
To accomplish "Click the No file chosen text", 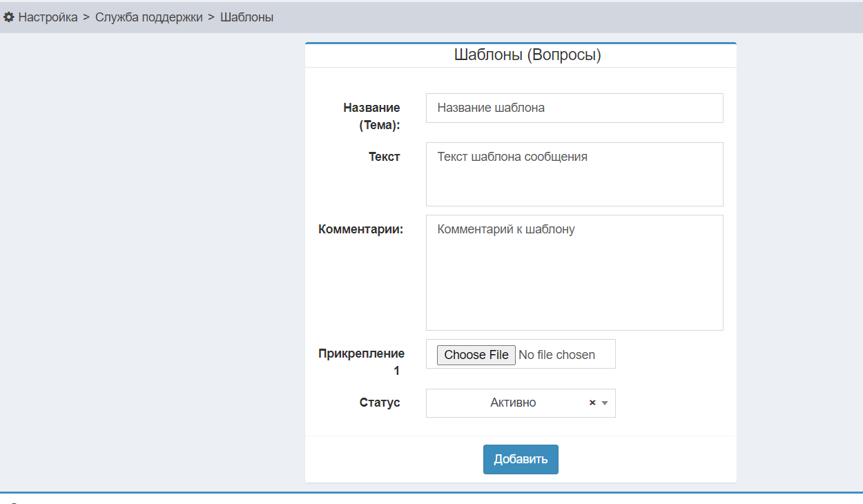I will [x=556, y=355].
